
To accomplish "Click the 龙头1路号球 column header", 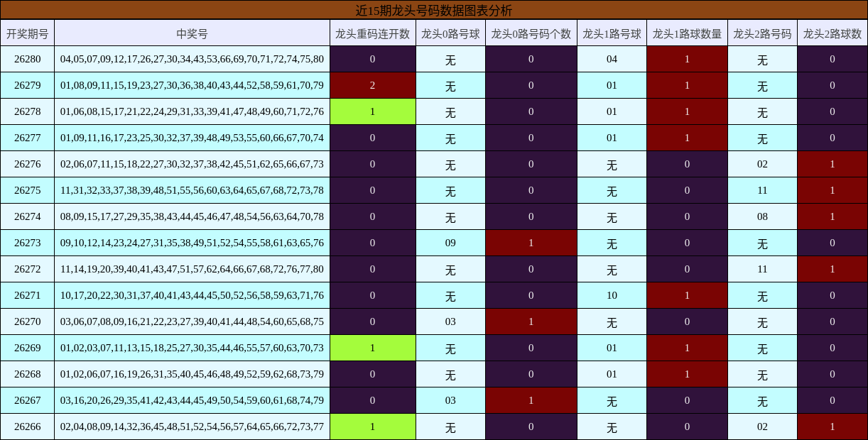I will (612, 33).
